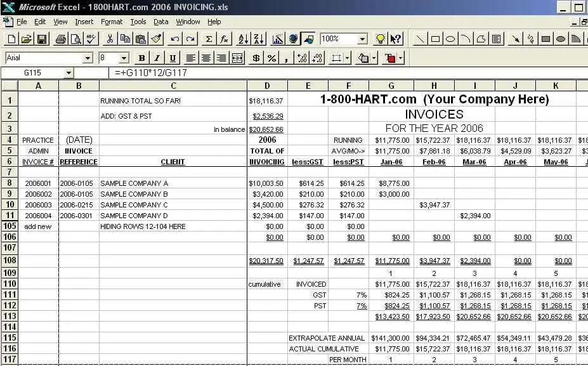The image size is (588, 366).
Task: Select the Filled Ellipse tool
Action: point(561,39)
